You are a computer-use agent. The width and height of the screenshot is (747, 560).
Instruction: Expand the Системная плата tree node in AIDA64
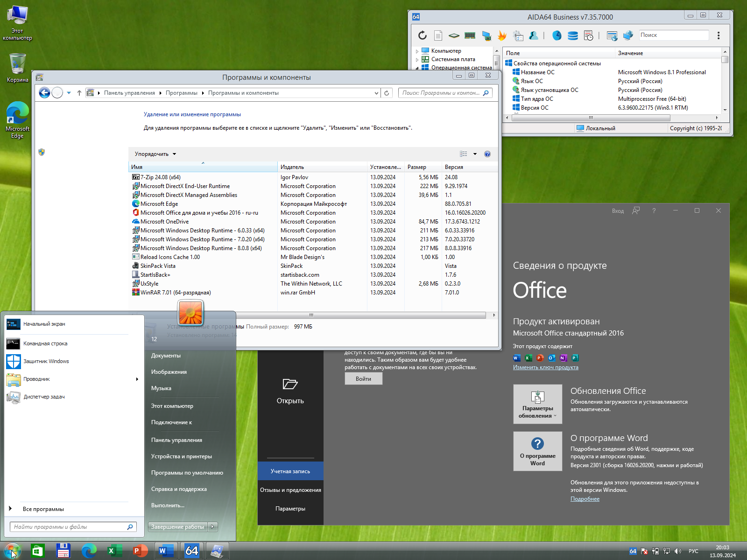tap(417, 59)
